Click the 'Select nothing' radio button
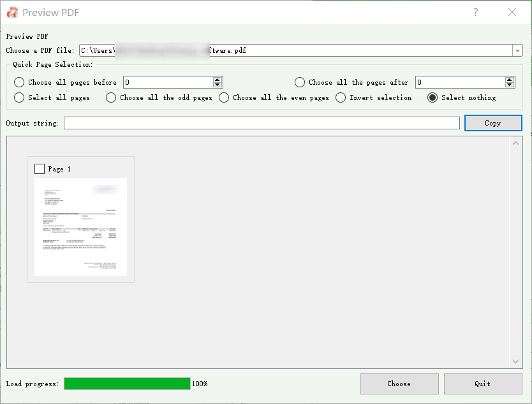The height and width of the screenshot is (404, 532). click(432, 97)
